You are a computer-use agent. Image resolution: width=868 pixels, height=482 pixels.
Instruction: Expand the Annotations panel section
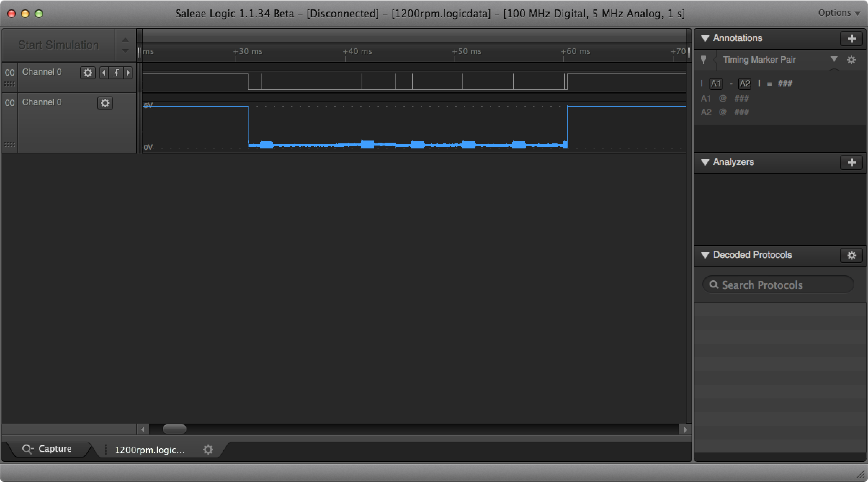(x=707, y=38)
